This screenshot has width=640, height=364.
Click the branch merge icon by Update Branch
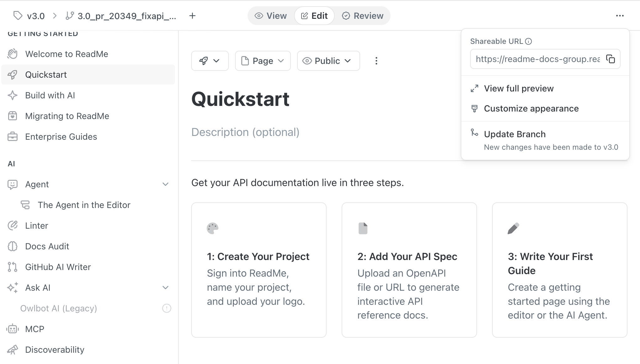pos(475,133)
